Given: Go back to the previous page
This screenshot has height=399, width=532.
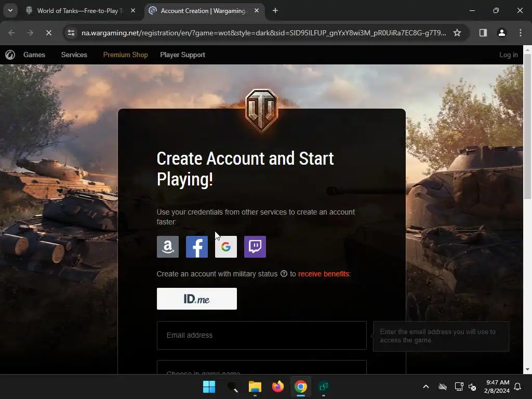Looking at the screenshot, I should coord(11,33).
